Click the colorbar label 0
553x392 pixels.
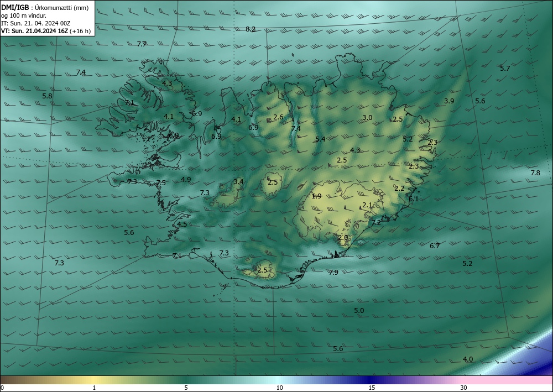coord(2,388)
